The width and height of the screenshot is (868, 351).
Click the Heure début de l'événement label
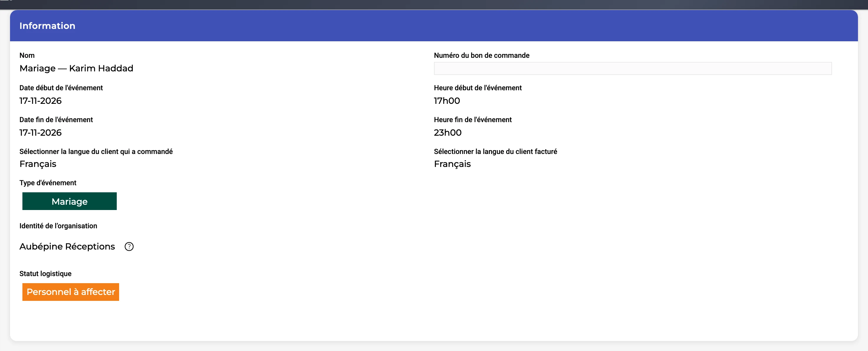(478, 88)
